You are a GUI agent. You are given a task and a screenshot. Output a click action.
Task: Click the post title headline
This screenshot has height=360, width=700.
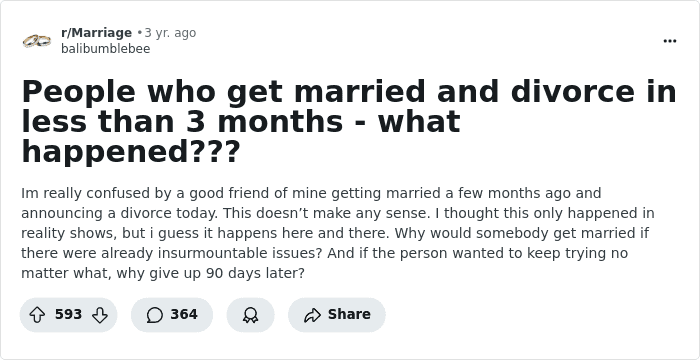point(349,121)
